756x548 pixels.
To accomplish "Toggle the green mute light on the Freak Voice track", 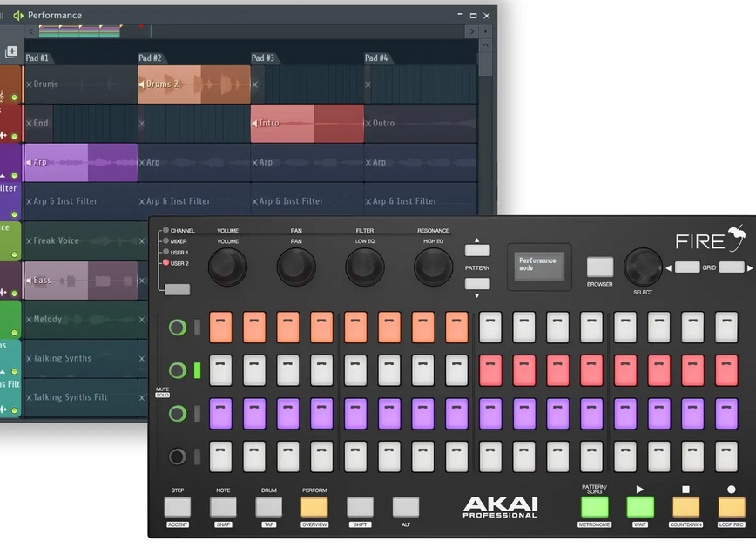I will click(x=15, y=254).
